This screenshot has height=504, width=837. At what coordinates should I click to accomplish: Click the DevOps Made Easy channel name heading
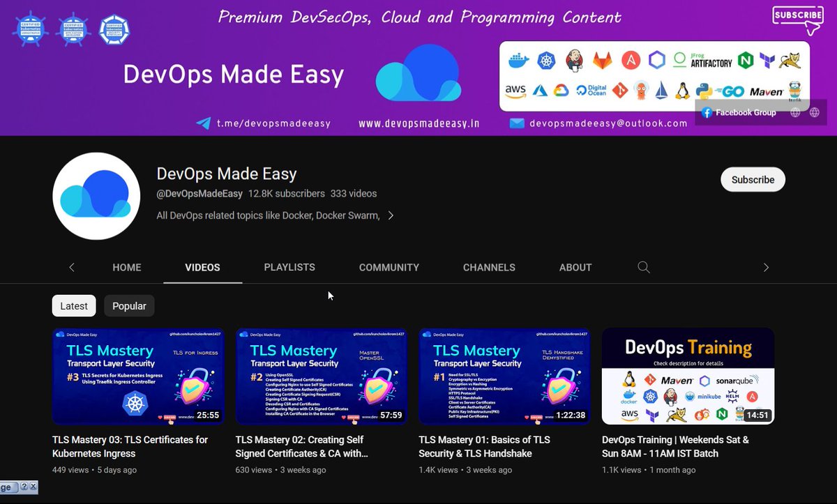[x=227, y=174]
